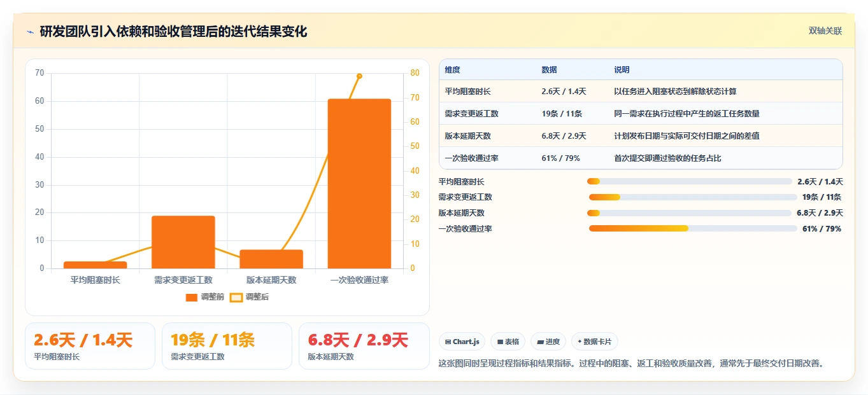
Task: Click the 需求变更返工数 orange bar in chart
Action: (x=183, y=242)
